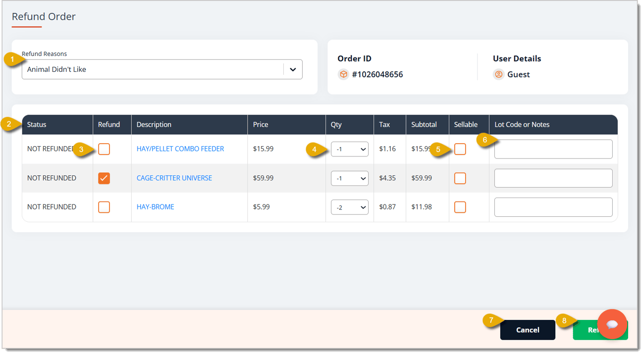Screen dimensions: 644x355
Task: Open HAY-BROME product link
Action: [x=156, y=207]
